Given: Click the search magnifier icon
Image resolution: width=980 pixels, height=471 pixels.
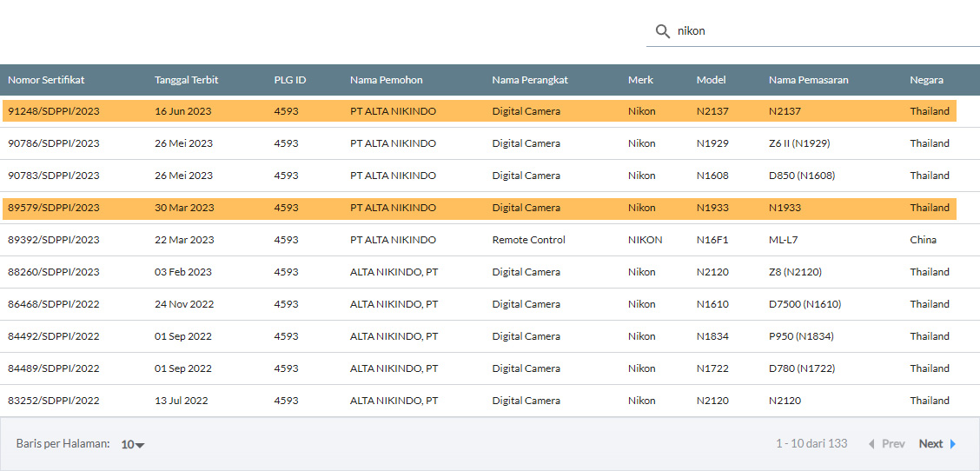Looking at the screenshot, I should [662, 31].
